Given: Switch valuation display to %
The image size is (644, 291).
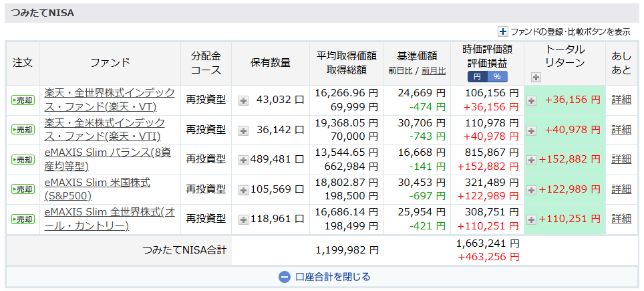Looking at the screenshot, I should point(498,76).
